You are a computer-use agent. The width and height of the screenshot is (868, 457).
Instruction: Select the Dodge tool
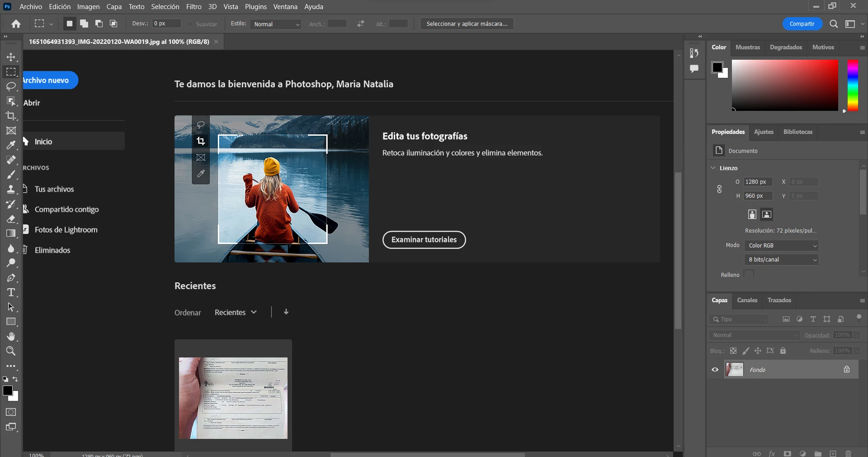[x=11, y=263]
